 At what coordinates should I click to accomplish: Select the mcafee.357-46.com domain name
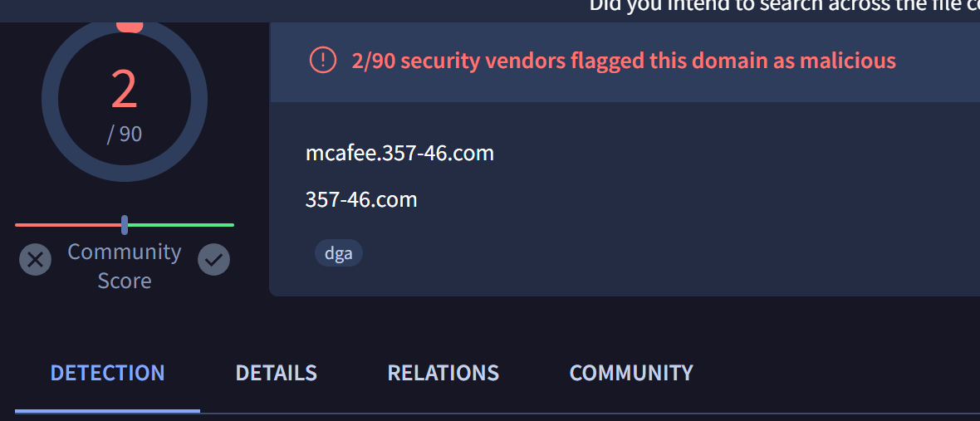[x=400, y=153]
